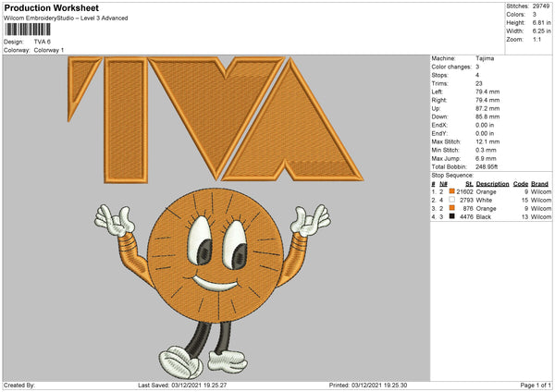Viewport: 555px width, 392px height.
Task: Click the Stitches value '29749'
Action: (x=541, y=6)
